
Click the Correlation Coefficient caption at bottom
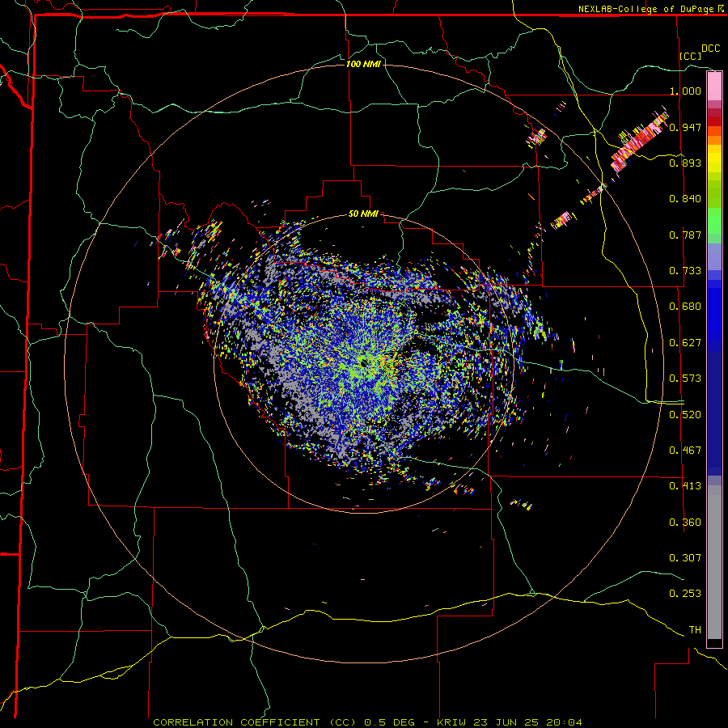point(367,722)
